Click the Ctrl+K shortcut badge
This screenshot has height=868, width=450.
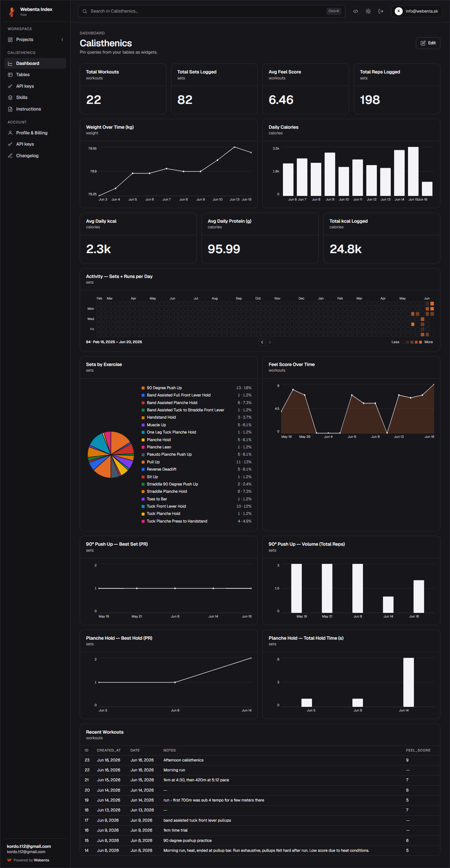334,11
